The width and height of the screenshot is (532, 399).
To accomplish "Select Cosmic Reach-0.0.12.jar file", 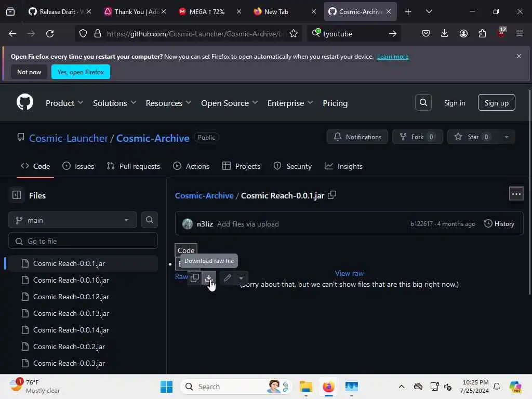I will [x=83, y=297].
